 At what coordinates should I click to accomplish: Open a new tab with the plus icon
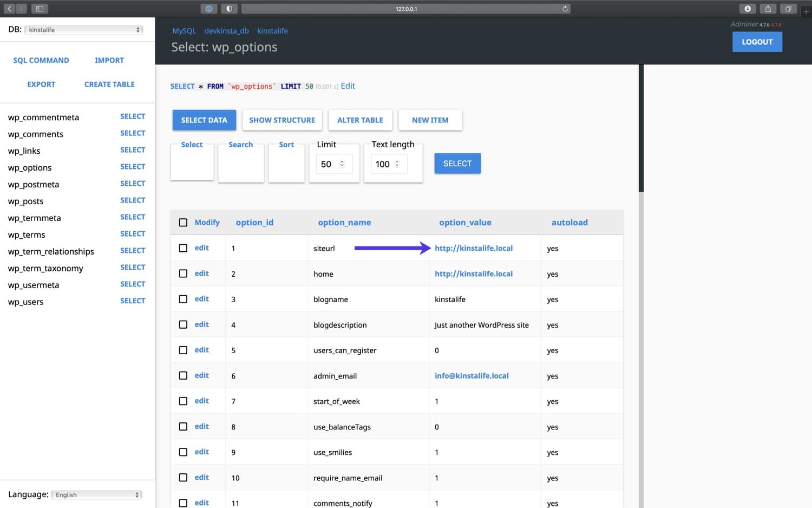[806, 11]
